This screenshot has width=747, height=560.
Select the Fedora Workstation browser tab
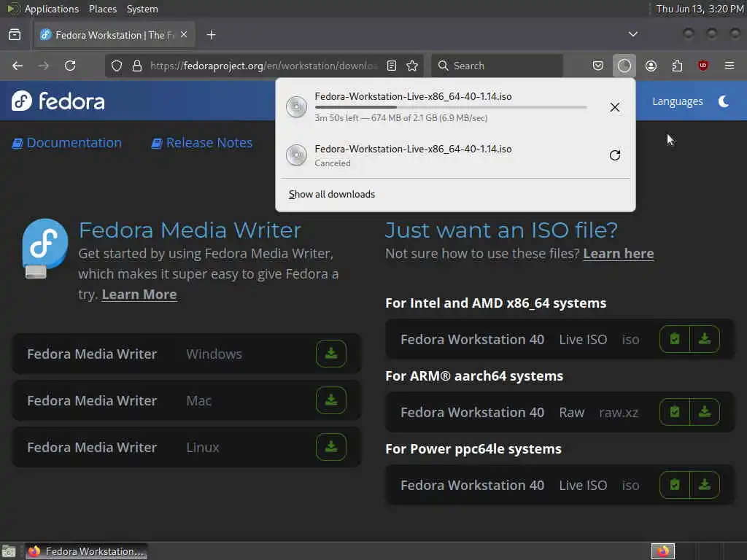(115, 35)
